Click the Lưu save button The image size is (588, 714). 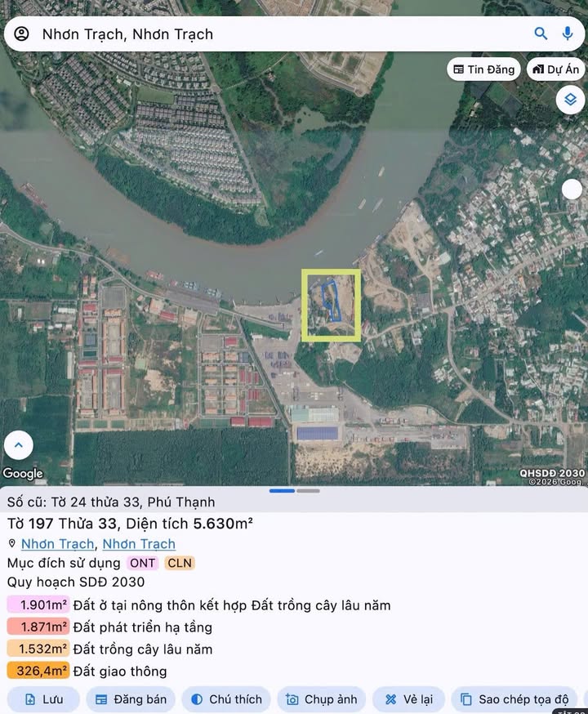tap(43, 699)
